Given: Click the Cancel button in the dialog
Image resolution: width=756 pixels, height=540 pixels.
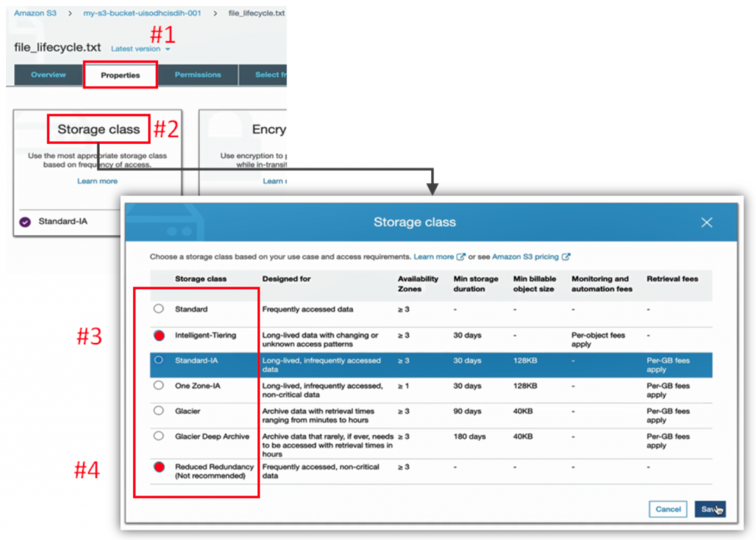Looking at the screenshot, I should pos(667,509).
